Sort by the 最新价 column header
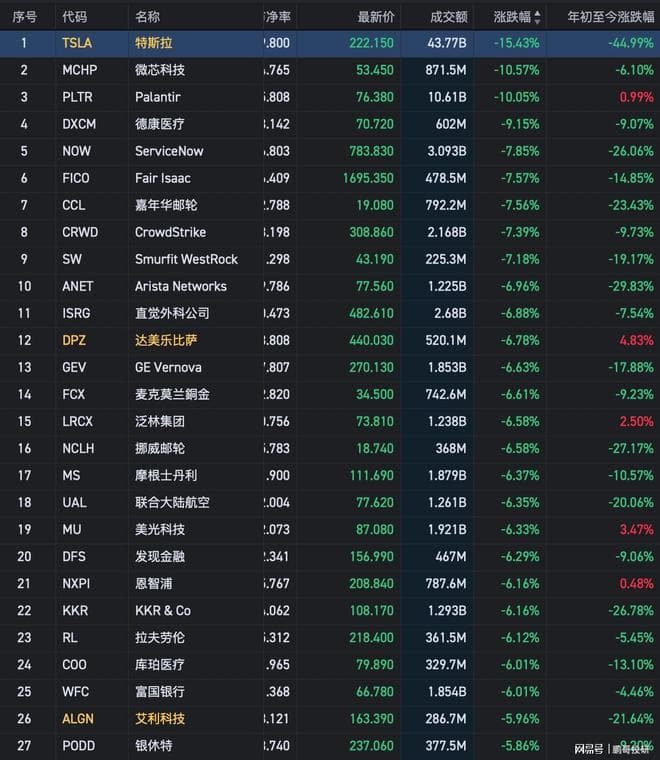 click(376, 17)
